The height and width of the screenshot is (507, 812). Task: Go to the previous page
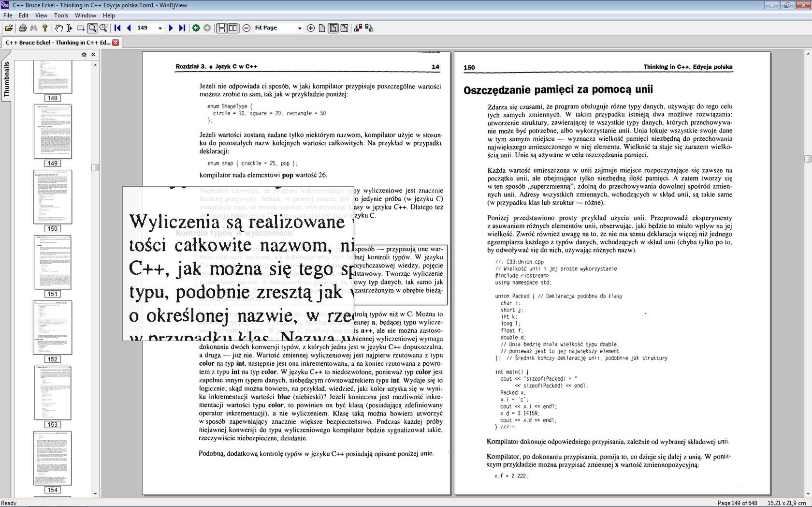(129, 28)
